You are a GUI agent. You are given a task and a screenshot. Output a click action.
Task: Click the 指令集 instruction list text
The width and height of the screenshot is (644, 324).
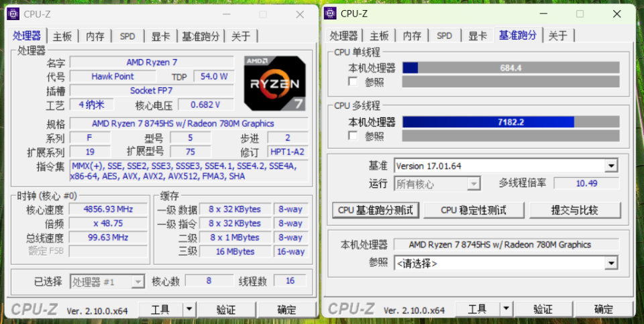click(189, 171)
